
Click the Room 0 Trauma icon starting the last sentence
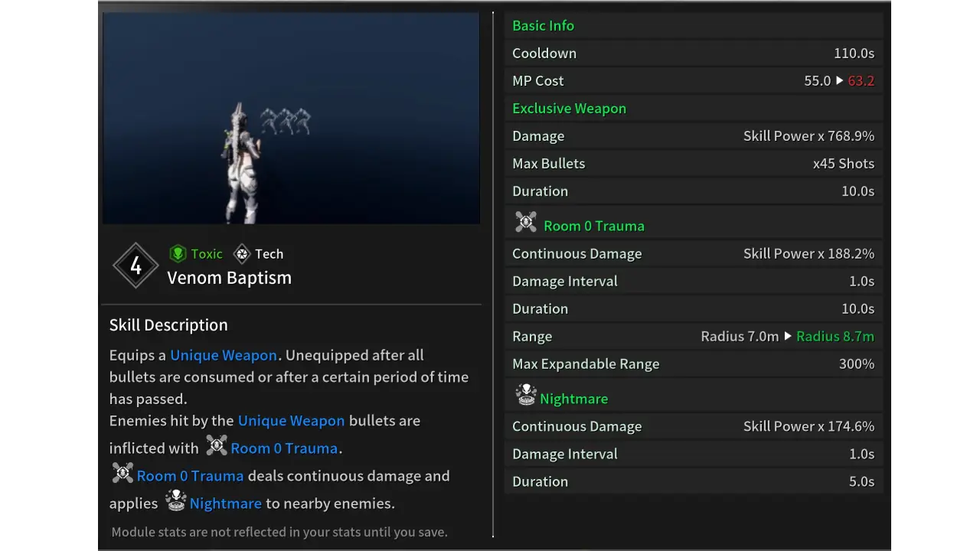(122, 473)
